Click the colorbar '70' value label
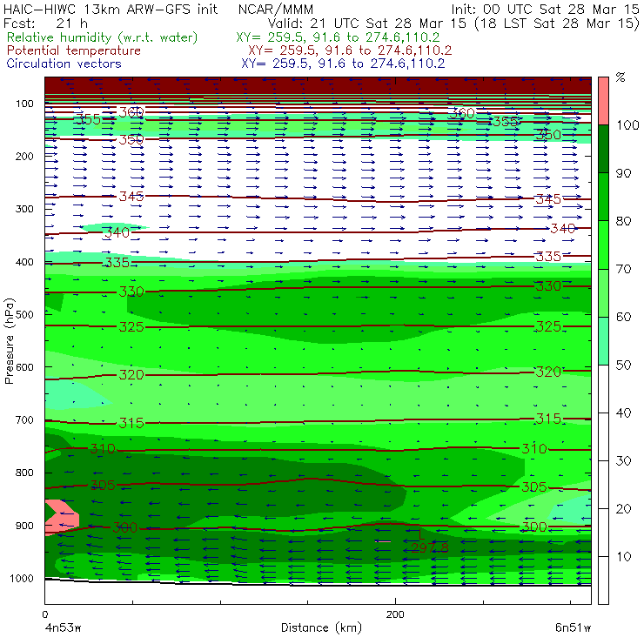 click(623, 269)
